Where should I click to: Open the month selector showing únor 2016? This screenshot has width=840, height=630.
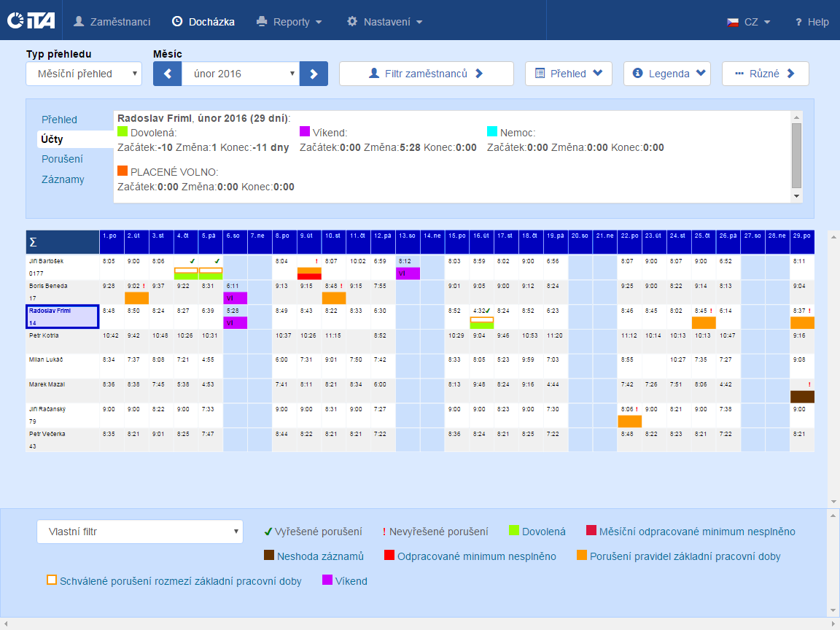(x=241, y=74)
